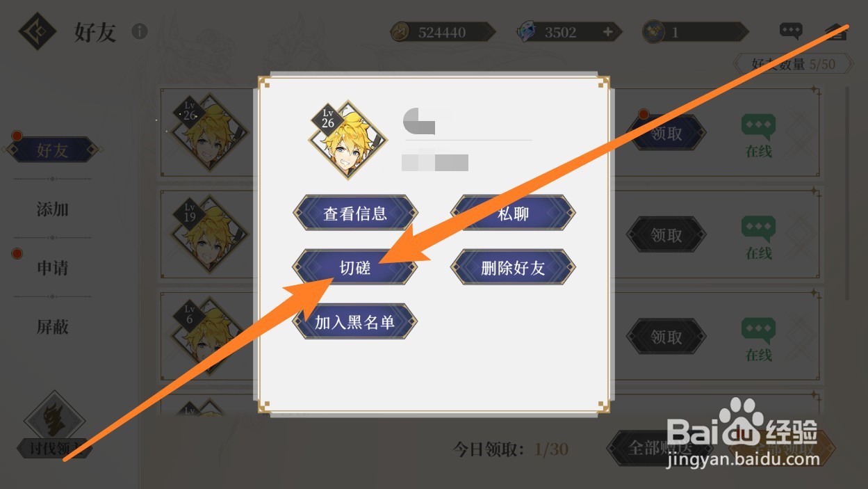Open the chat bubble icon in top bar
This screenshot has width=868, height=489.
791,31
